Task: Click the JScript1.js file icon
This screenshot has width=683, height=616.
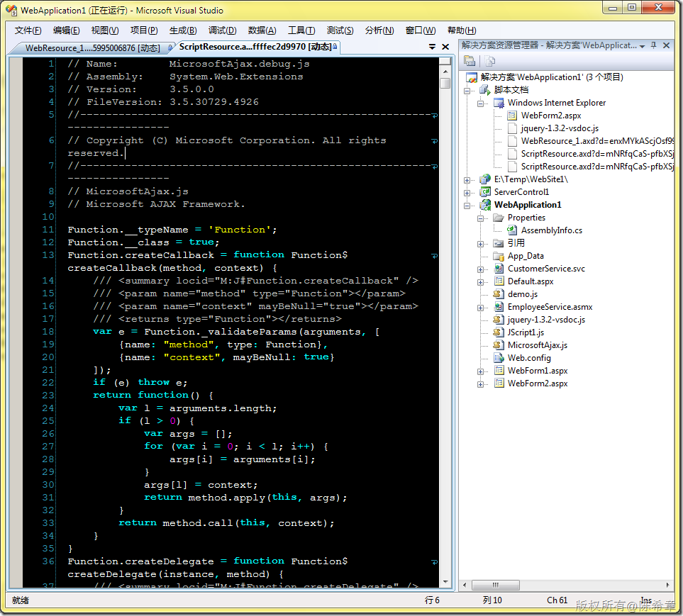Action: pyautogui.click(x=499, y=332)
